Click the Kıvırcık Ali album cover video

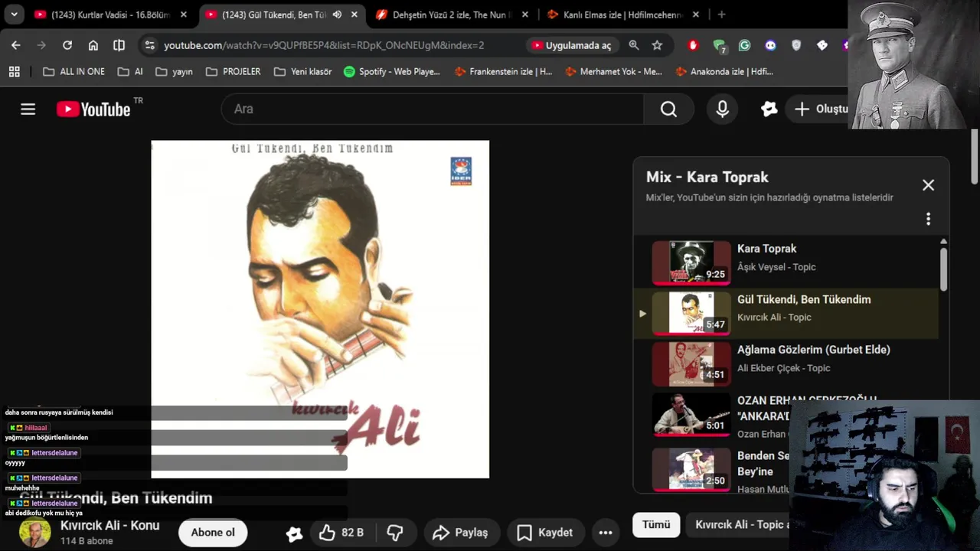tap(320, 309)
